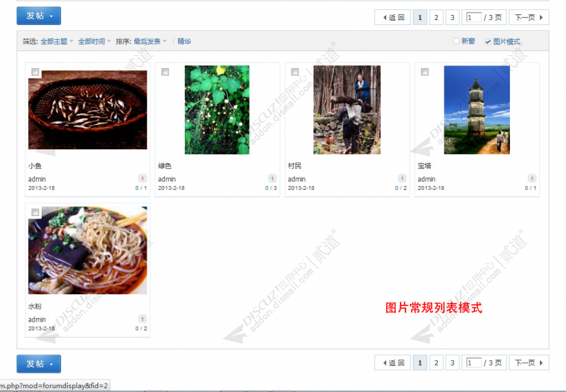Enable the 新窗 checkbox

[457, 41]
